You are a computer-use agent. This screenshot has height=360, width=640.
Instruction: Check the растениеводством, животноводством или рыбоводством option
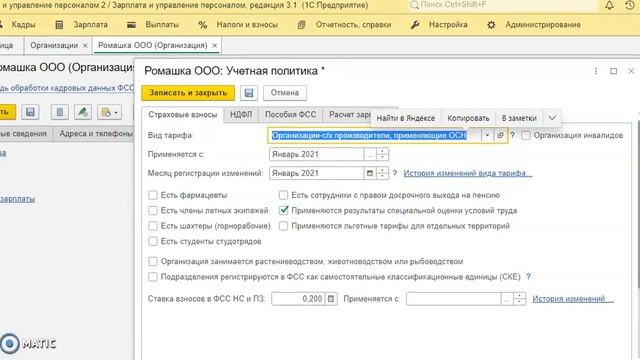[153, 261]
